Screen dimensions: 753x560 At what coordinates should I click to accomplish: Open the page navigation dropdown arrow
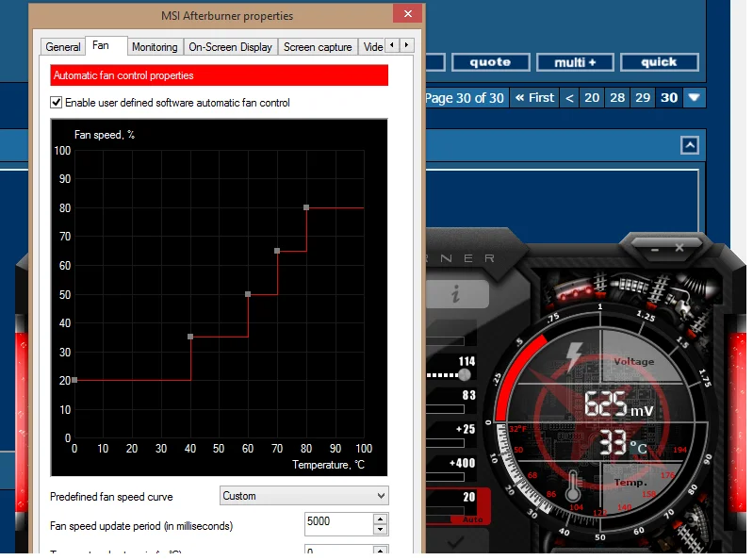pos(694,98)
